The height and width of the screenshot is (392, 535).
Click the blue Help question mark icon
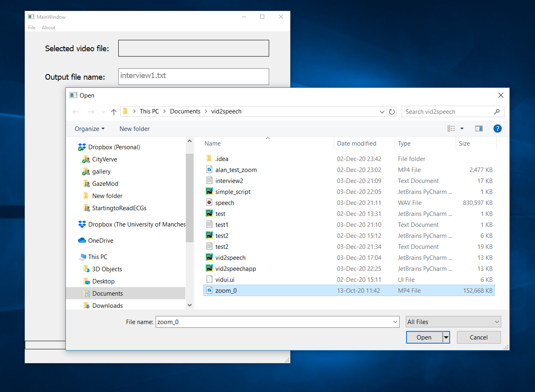click(x=497, y=128)
